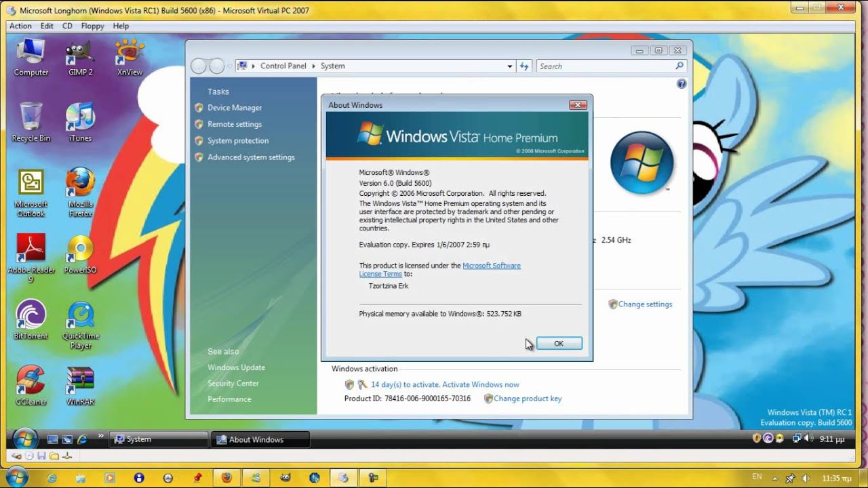Select the QuickTime Player desktop shortcut
The width and height of the screenshot is (868, 488).
80,325
